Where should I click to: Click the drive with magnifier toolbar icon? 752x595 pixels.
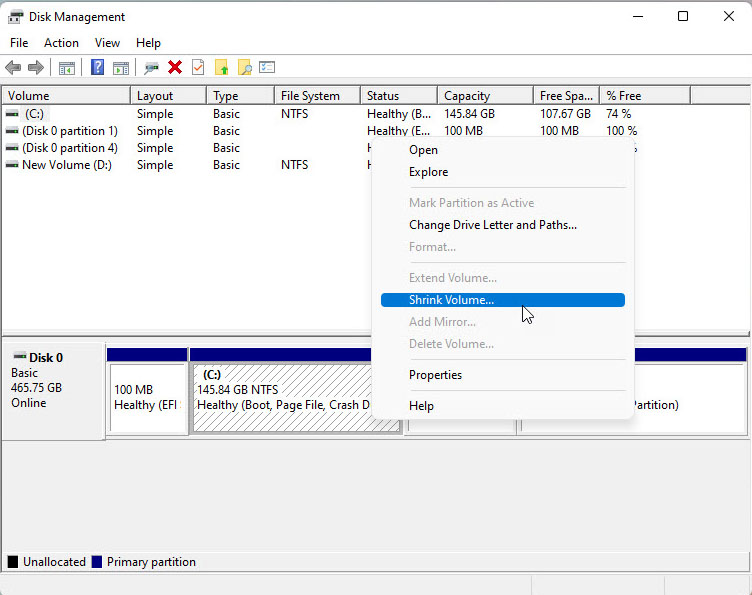(x=152, y=68)
